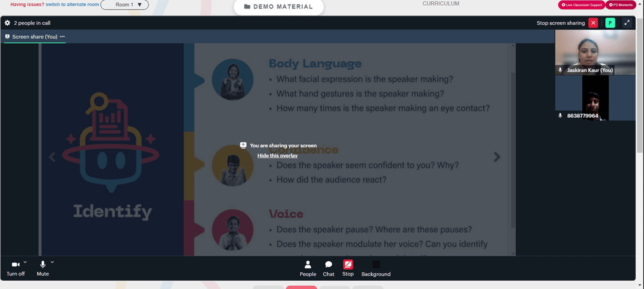The width and height of the screenshot is (644, 289).
Task: Open Screen share tab options ellipsis
Action: [x=62, y=37]
